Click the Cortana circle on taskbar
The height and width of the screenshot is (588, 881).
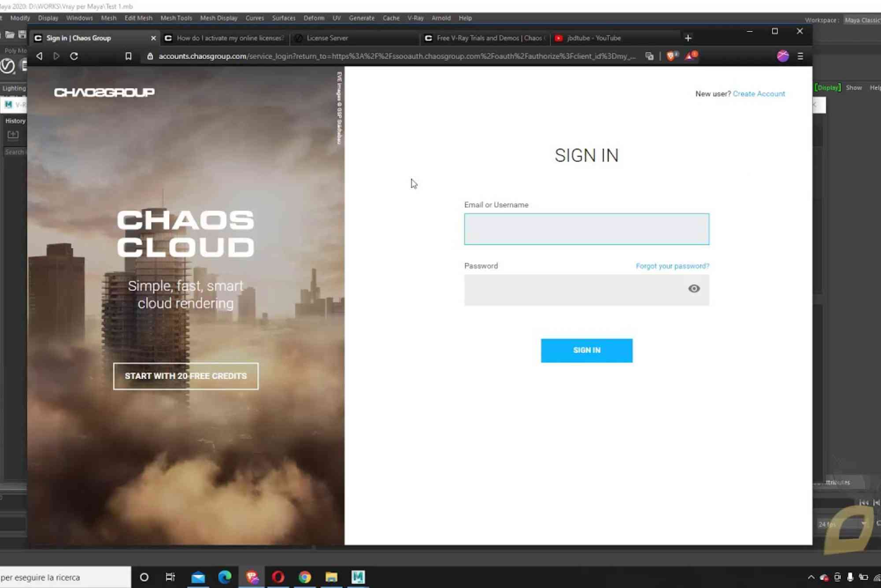click(x=144, y=577)
